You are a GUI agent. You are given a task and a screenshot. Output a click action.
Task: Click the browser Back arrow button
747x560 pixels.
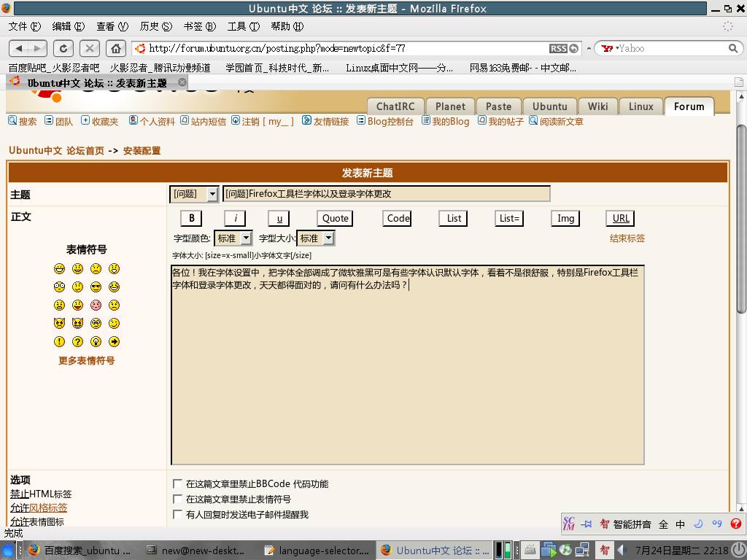(19, 48)
